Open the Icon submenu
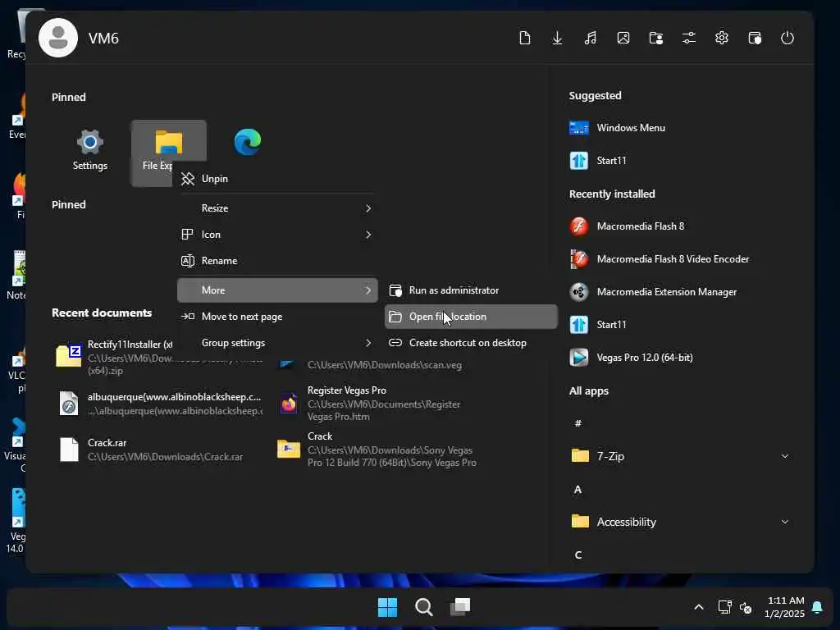The height and width of the screenshot is (630, 840). point(277,235)
